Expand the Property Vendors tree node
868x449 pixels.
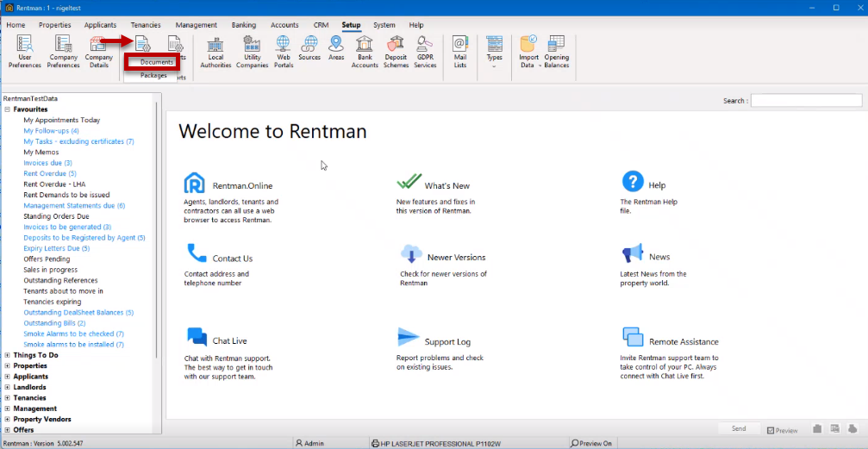7,420
